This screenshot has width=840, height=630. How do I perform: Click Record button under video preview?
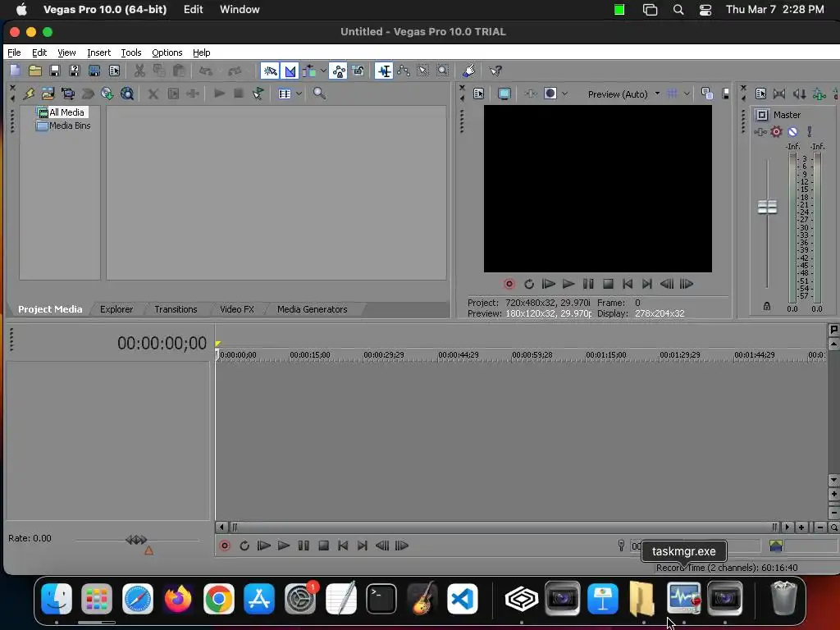[x=509, y=284]
